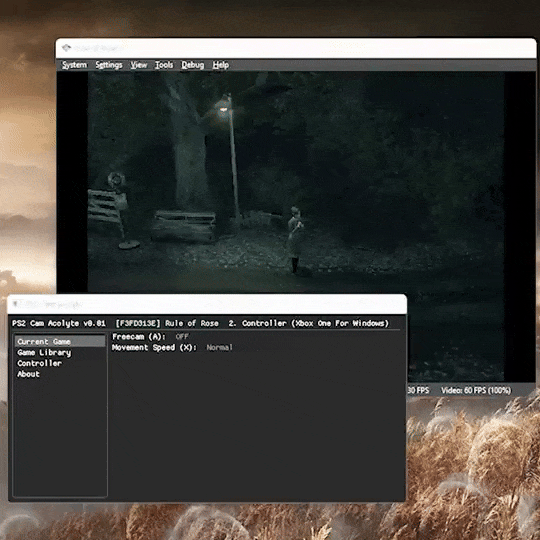
Task: Open the View menu
Action: [x=138, y=65]
